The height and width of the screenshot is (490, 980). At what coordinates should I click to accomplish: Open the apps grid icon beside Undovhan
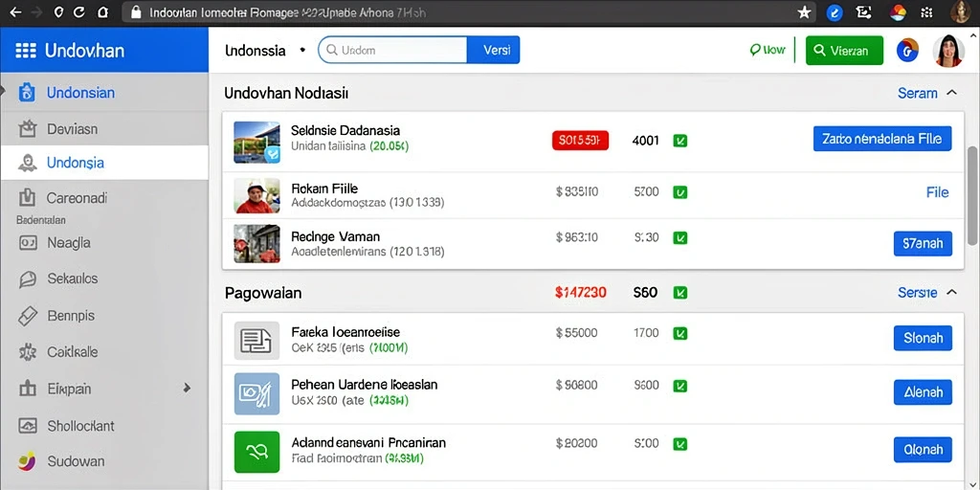(x=25, y=51)
